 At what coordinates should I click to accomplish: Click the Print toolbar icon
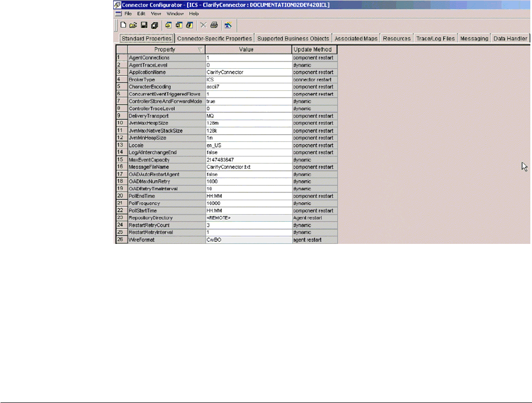pyautogui.click(x=214, y=25)
